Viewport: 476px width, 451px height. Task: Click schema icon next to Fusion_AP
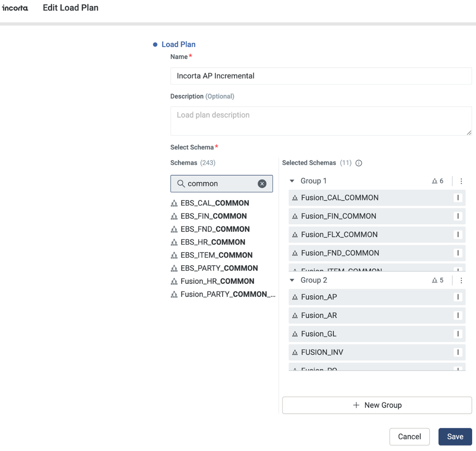[295, 297]
